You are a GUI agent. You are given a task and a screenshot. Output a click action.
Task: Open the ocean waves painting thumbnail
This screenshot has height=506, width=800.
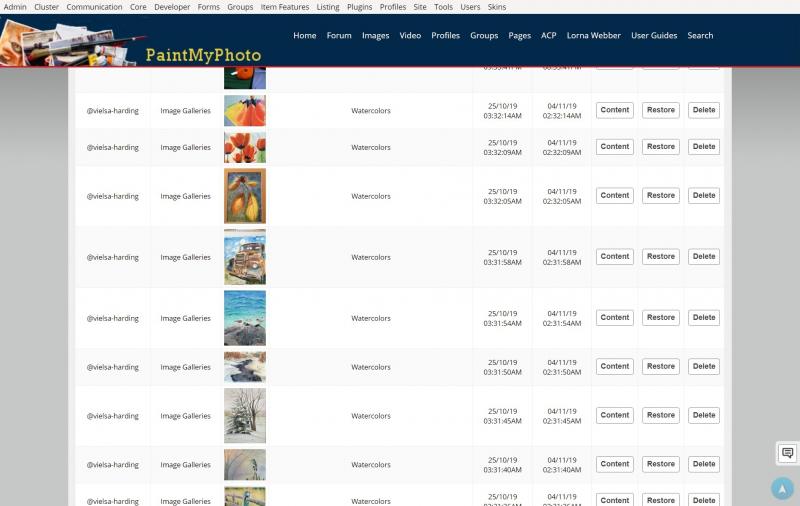[245, 318]
